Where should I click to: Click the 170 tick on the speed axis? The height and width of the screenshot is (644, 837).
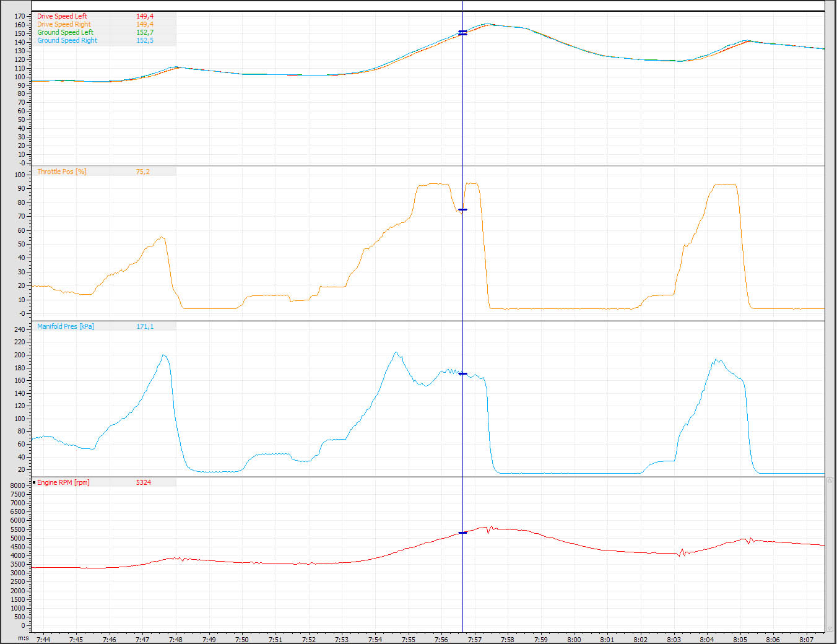19,17
